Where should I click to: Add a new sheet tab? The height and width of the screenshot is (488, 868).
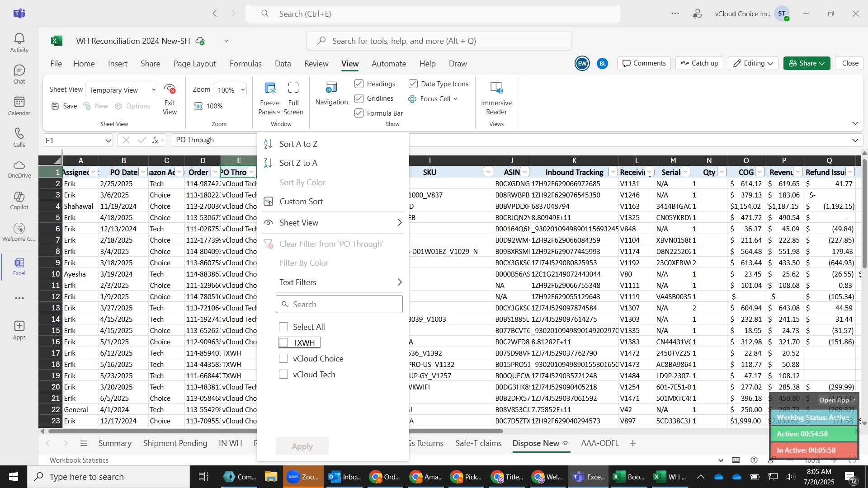pyautogui.click(x=633, y=443)
